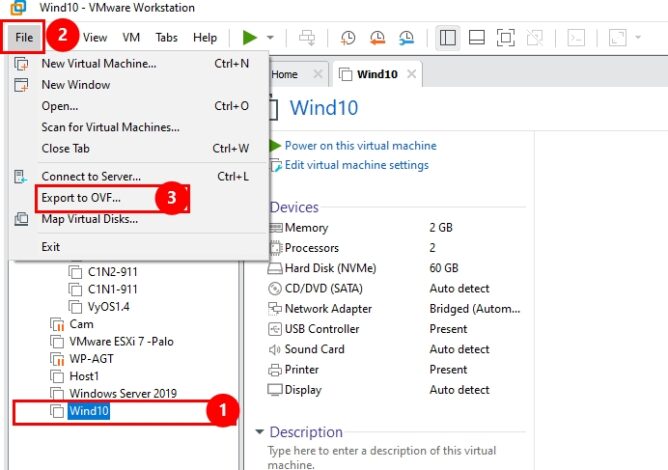Click the stretch guest display icon
The height and width of the screenshot is (470, 668).
618,37
